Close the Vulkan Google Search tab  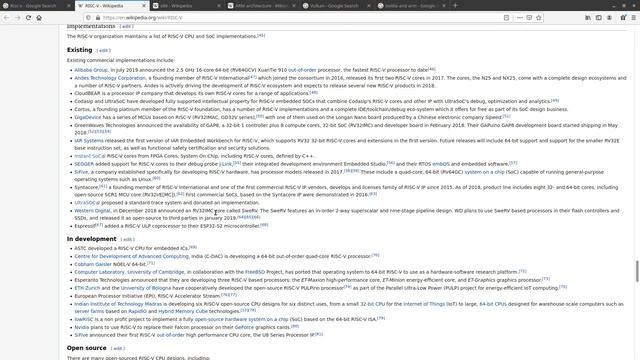click(369, 6)
